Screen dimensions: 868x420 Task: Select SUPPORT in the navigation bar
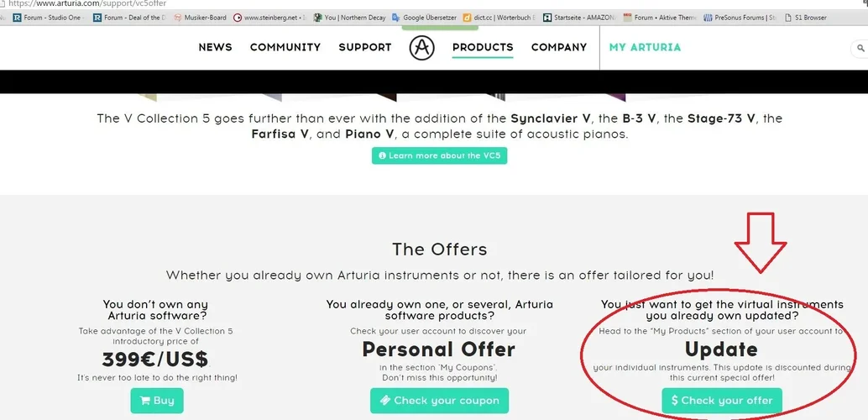(x=365, y=48)
